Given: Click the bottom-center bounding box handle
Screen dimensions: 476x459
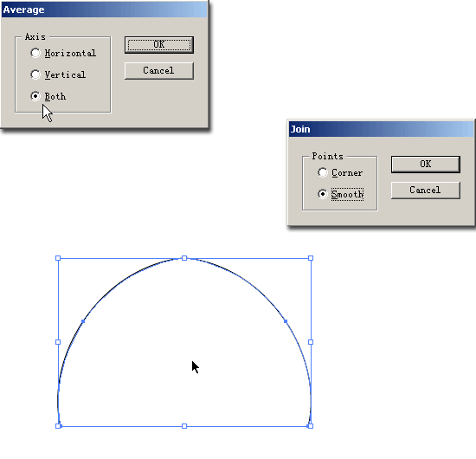Looking at the screenshot, I should pos(184,426).
